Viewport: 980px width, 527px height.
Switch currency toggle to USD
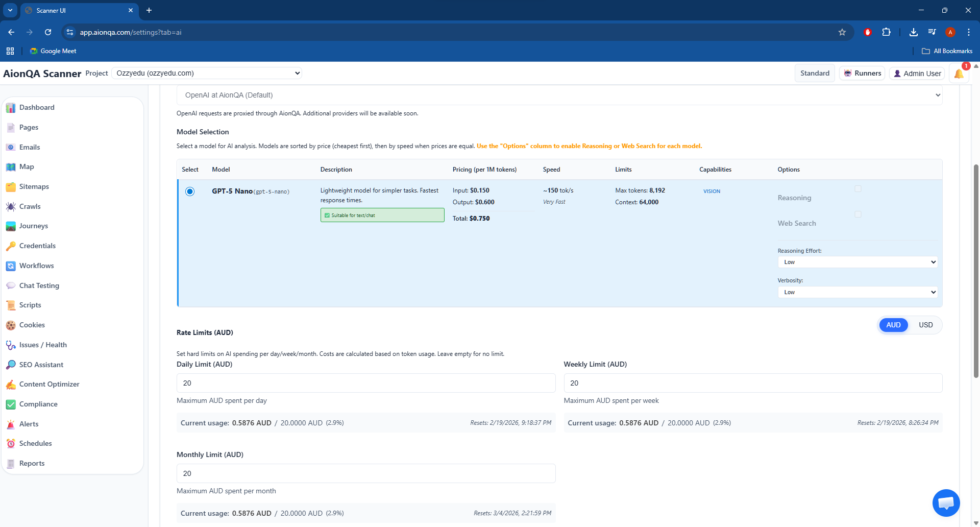click(x=925, y=325)
